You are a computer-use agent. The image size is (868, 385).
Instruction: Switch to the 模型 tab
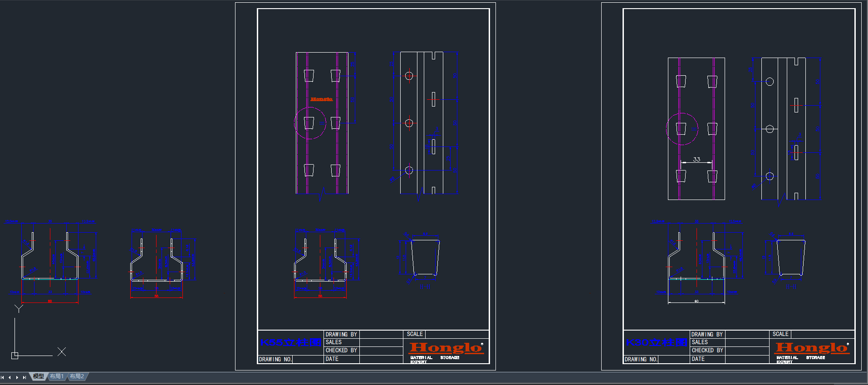(x=39, y=376)
